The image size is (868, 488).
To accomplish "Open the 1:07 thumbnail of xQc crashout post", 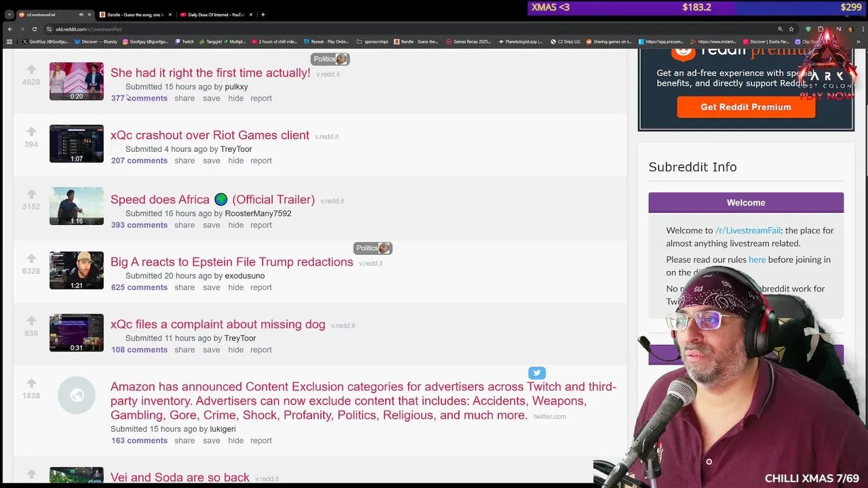I will pyautogui.click(x=77, y=144).
